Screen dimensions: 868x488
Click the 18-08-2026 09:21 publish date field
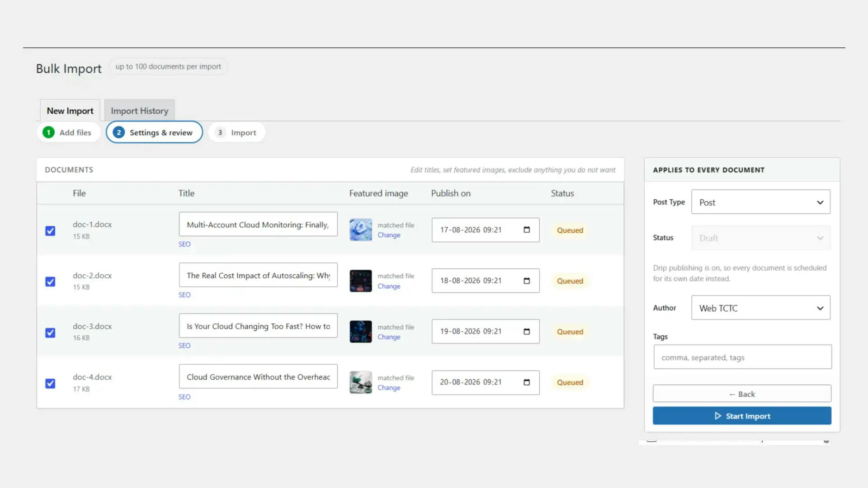coord(486,281)
